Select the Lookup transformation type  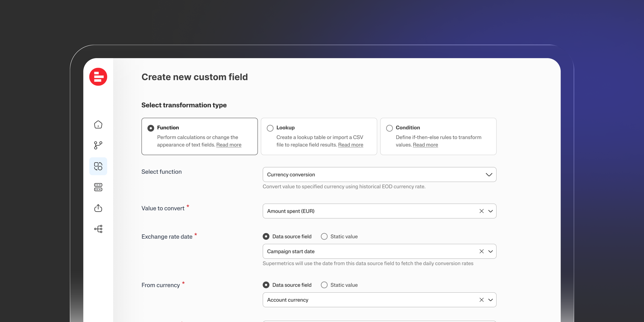tap(270, 128)
